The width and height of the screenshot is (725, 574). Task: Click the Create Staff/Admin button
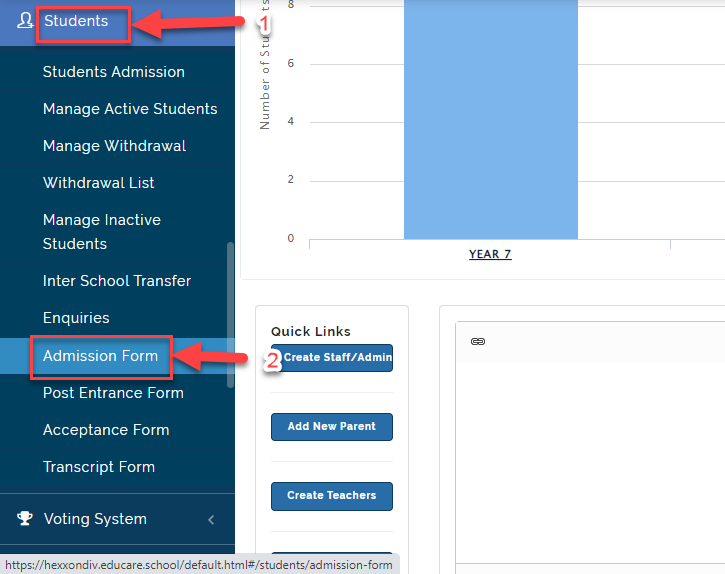[x=332, y=358]
